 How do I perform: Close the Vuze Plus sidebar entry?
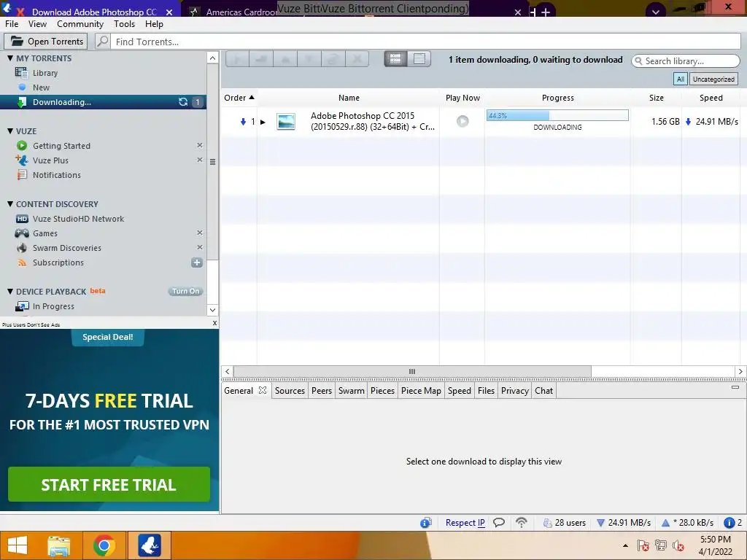pyautogui.click(x=200, y=160)
